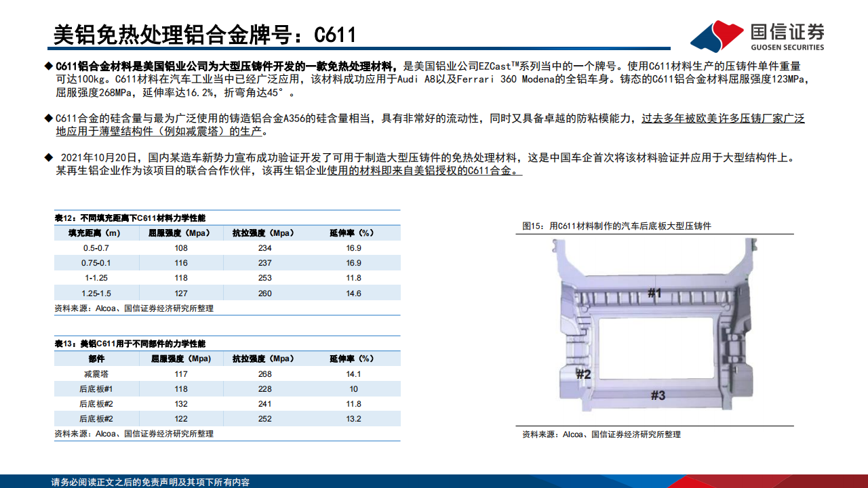Click the #1 label on casting image
Screen dimensions: 868x488
click(653, 293)
